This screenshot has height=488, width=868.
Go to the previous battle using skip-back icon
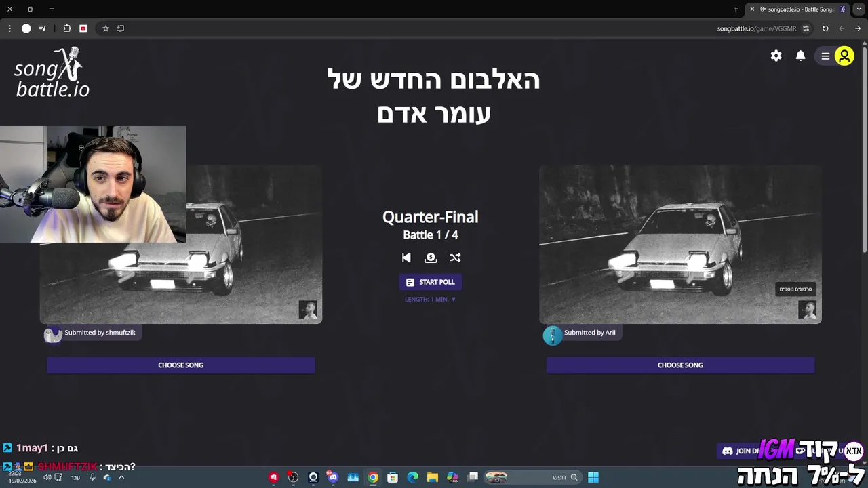click(x=406, y=258)
